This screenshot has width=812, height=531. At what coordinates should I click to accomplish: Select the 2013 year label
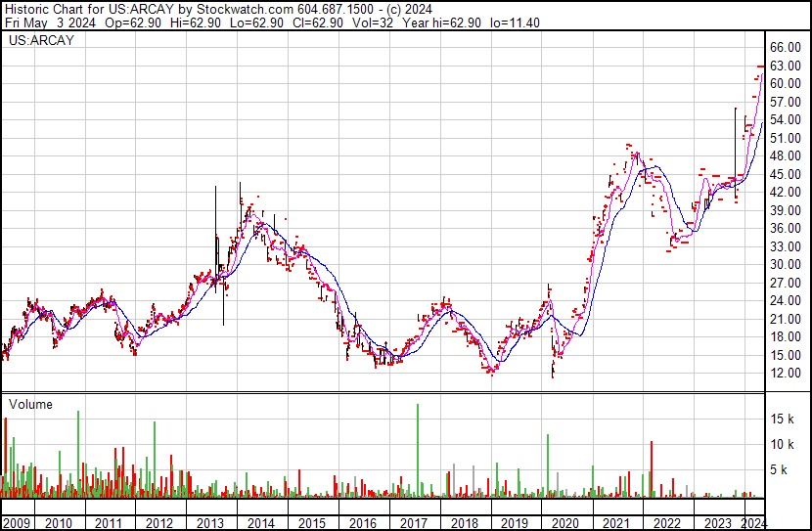(209, 523)
